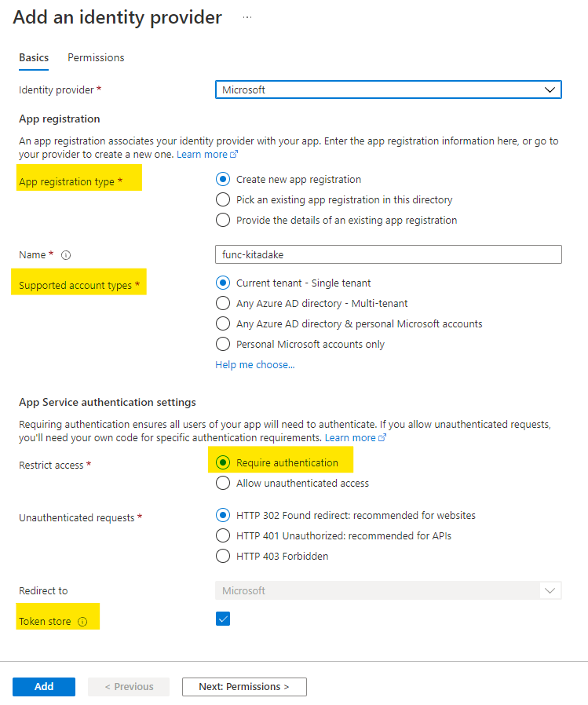Click Next: Permissions button
Viewport: 588px width, 705px height.
(244, 687)
